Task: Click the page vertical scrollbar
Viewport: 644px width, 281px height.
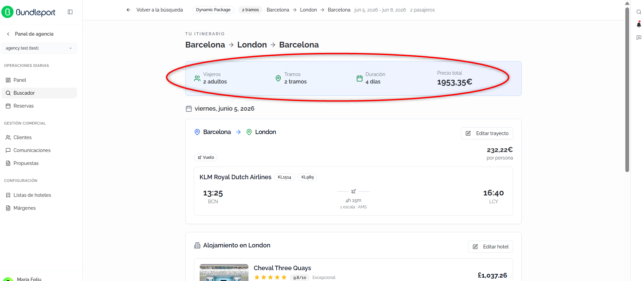Action: 627,90
